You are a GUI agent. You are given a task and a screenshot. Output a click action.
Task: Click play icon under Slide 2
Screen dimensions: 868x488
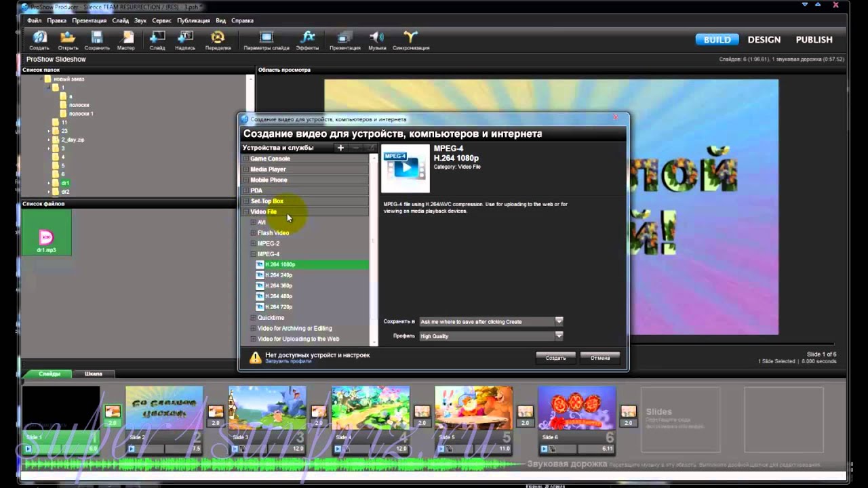132,449
